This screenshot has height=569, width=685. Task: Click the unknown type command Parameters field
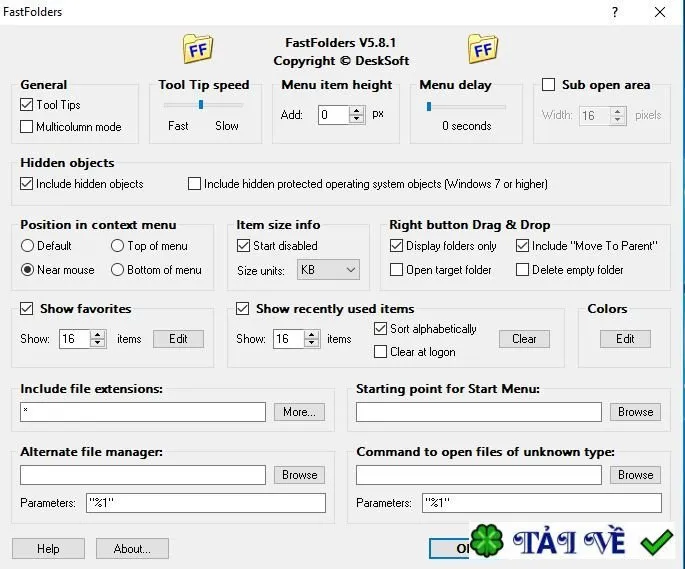(542, 503)
